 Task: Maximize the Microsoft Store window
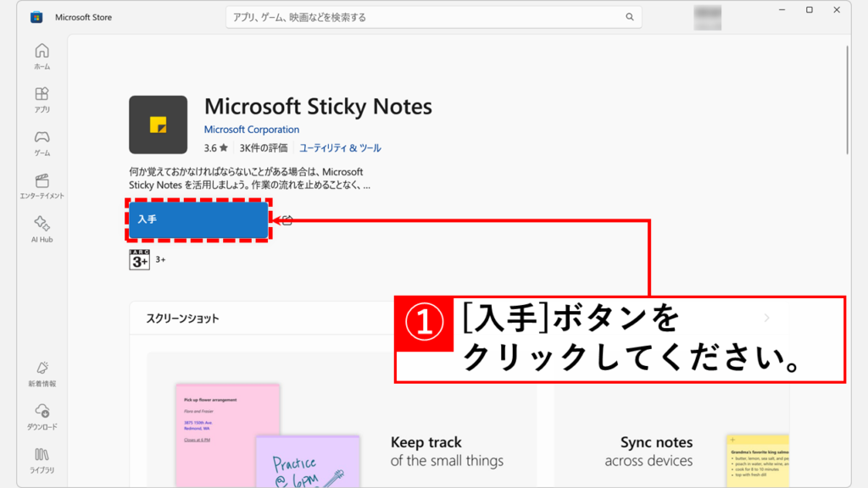coord(810,10)
